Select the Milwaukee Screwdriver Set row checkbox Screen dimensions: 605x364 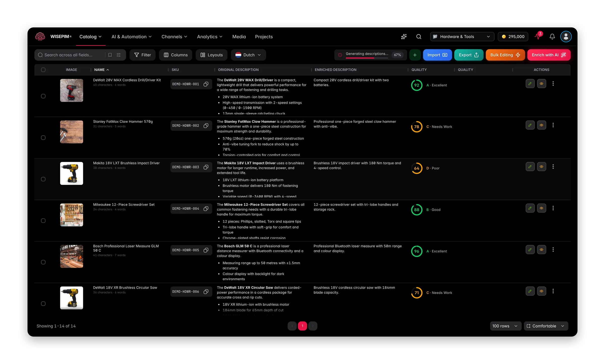tap(43, 221)
